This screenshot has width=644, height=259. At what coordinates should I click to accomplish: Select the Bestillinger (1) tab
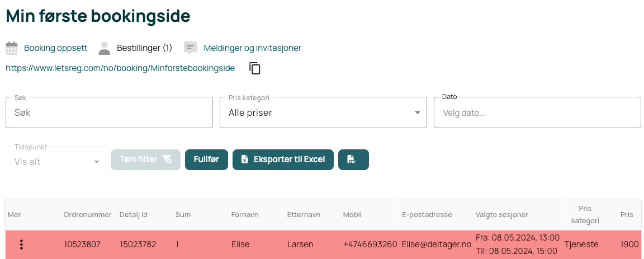[x=144, y=48]
